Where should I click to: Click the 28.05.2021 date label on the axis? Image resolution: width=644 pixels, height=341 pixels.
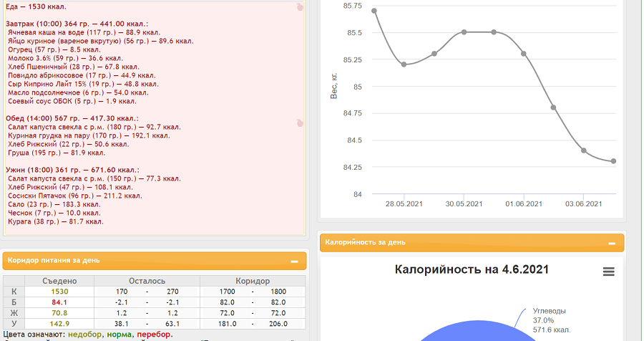tap(404, 204)
